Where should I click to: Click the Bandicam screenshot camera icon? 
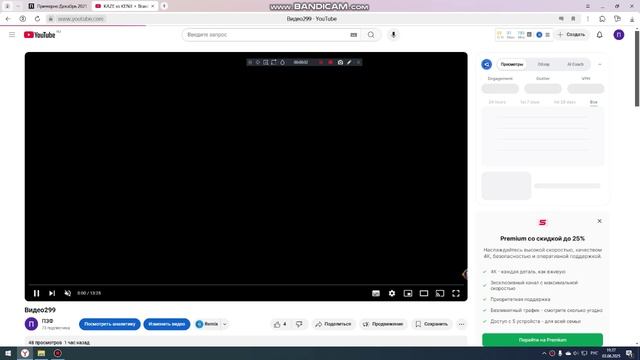point(340,62)
